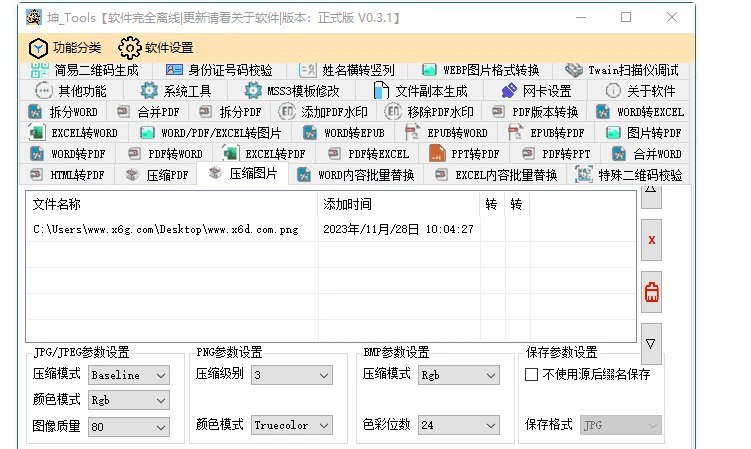The image size is (751, 449).
Task: Click the 其他功能 ellipsis icon
Action: click(x=44, y=91)
